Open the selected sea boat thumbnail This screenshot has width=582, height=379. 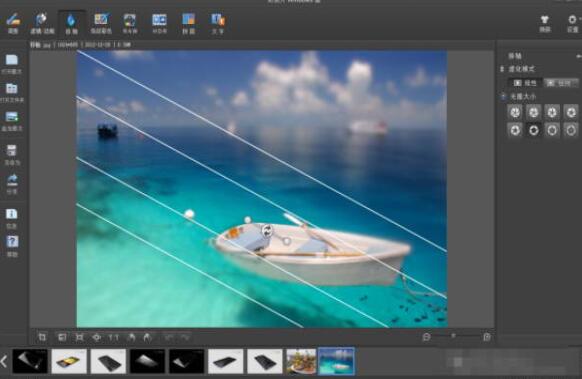click(x=336, y=361)
